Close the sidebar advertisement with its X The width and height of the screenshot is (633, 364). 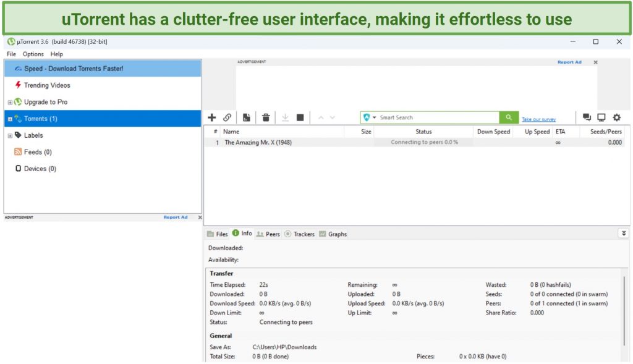click(x=200, y=217)
